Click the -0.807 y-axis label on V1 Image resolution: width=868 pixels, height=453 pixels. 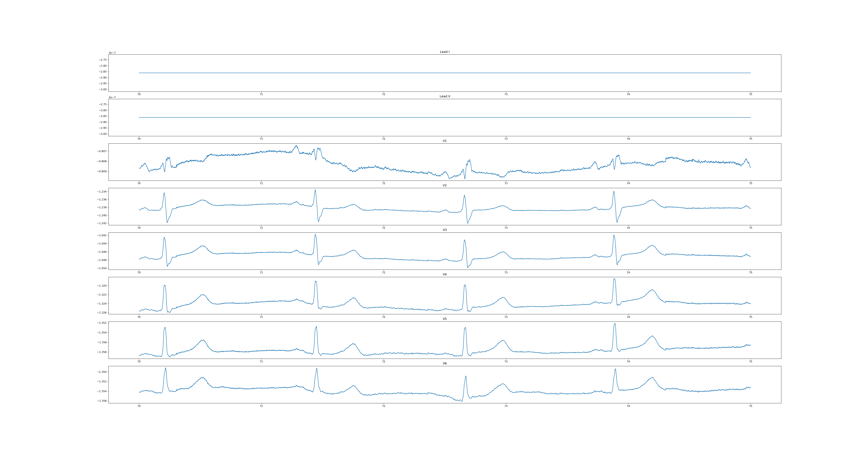click(x=102, y=151)
